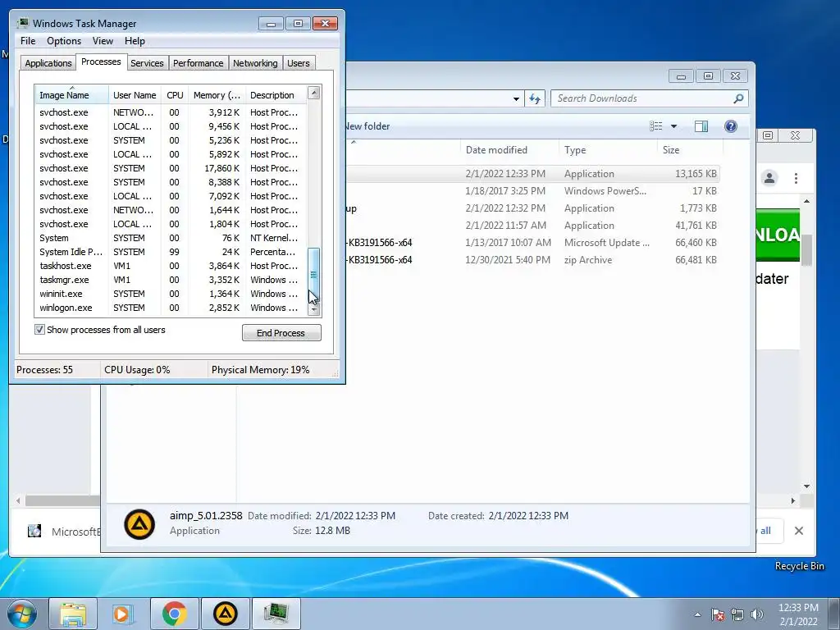Click the process list scroll down arrow
The width and height of the screenshot is (840, 630).
[x=314, y=309]
